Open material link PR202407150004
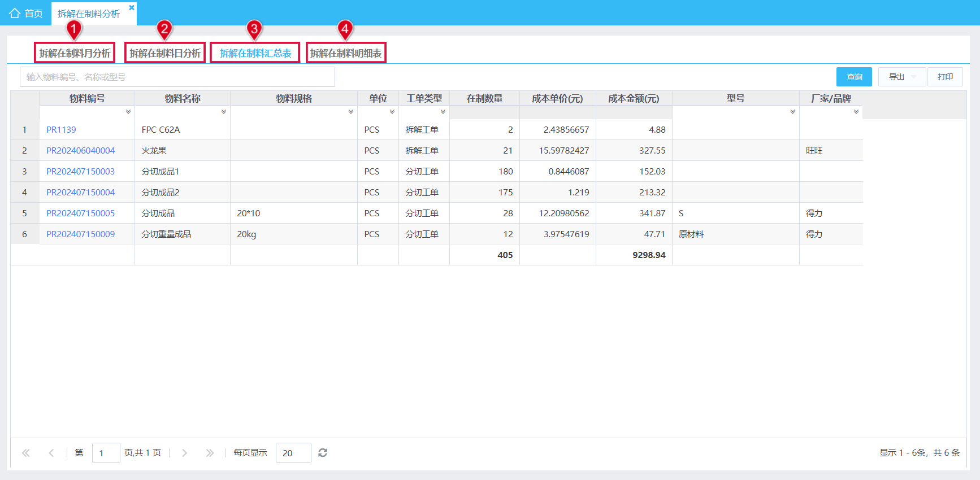Screen dimensions: 980x480 coord(80,193)
